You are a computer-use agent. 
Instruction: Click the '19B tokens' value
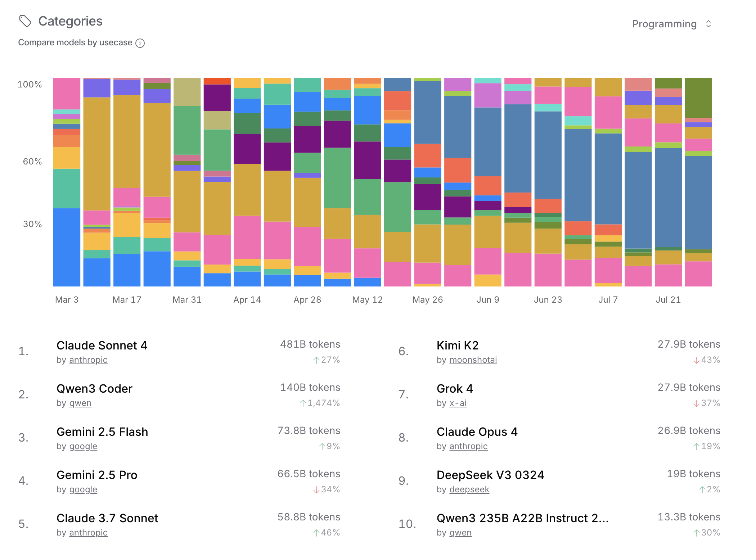pyautogui.click(x=693, y=474)
